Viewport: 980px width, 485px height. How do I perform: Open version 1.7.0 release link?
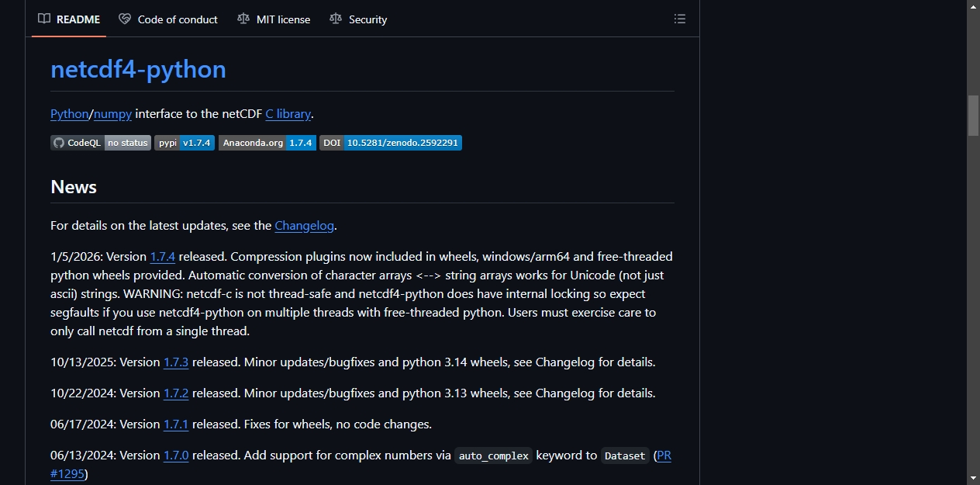click(x=176, y=455)
